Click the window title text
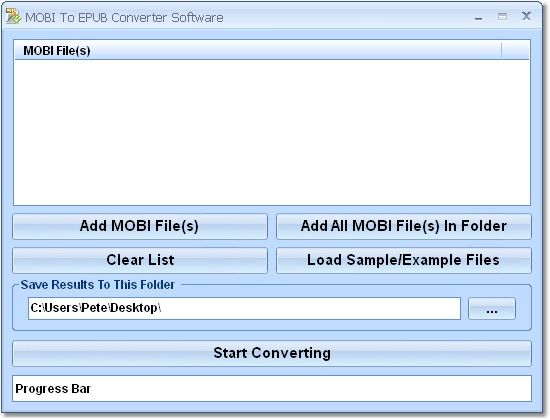 [124, 18]
